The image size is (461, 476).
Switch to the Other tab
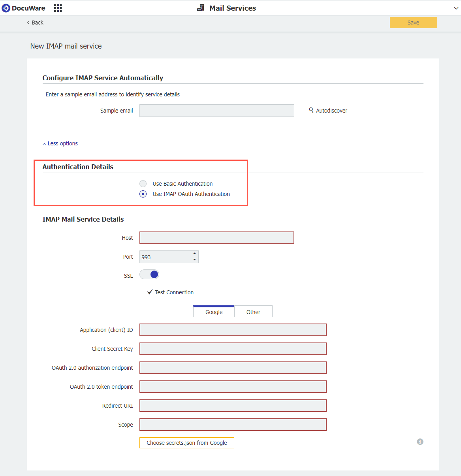pos(253,312)
